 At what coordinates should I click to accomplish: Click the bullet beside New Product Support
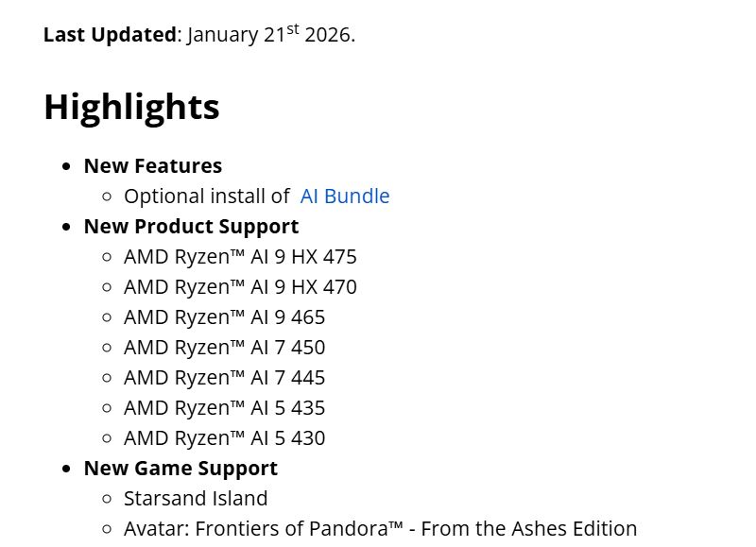(66, 228)
